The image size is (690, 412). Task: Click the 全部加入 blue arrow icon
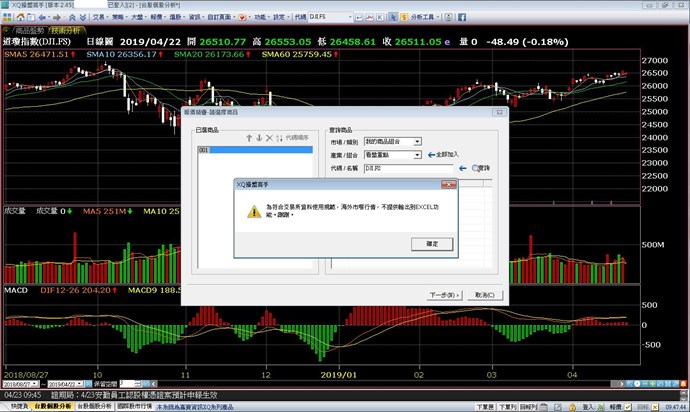pyautogui.click(x=431, y=155)
